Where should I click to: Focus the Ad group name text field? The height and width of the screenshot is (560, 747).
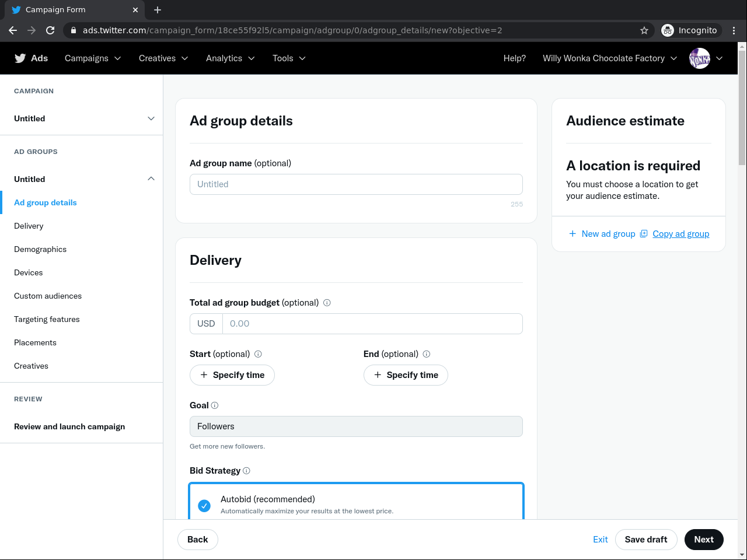(x=356, y=184)
